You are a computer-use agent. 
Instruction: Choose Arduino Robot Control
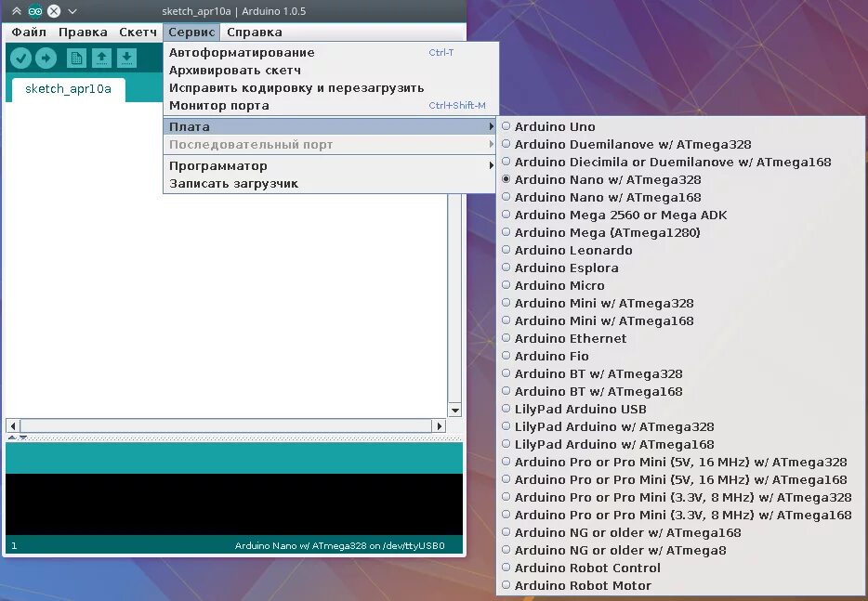pos(680,568)
